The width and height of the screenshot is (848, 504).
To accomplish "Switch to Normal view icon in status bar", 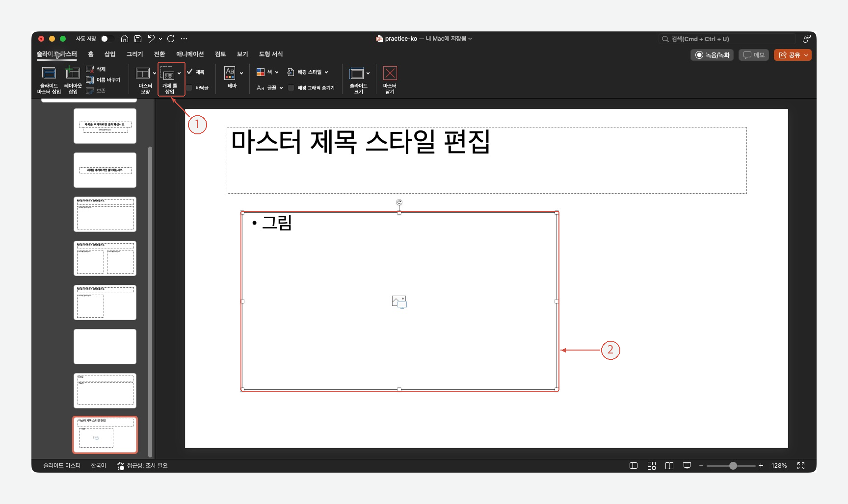I will tap(634, 466).
